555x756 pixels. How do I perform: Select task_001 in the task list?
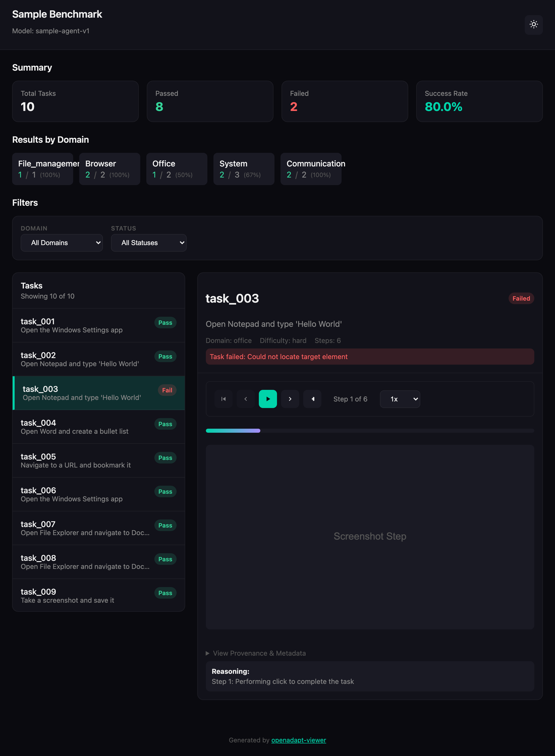click(98, 326)
